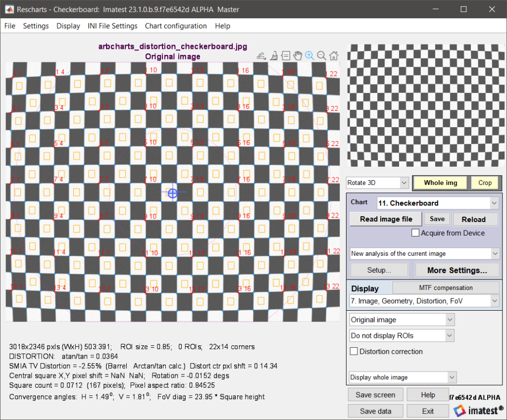Viewport: 507px width, 420px height.
Task: Click the export/save axes toolbar icon
Action: point(261,55)
